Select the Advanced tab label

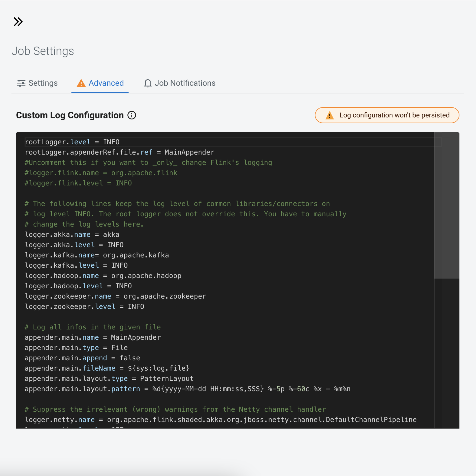106,83
